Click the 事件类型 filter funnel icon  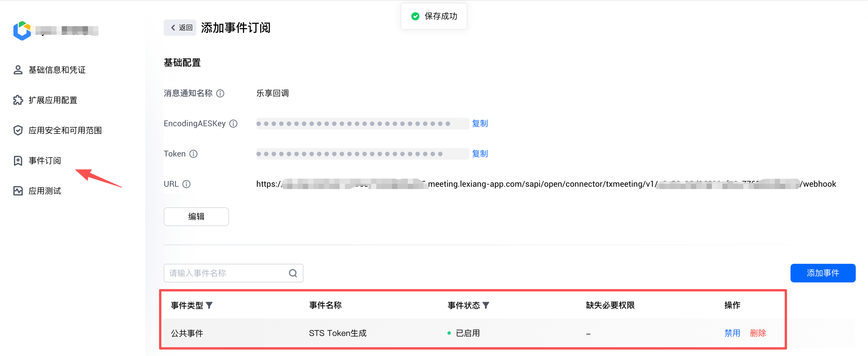(209, 305)
